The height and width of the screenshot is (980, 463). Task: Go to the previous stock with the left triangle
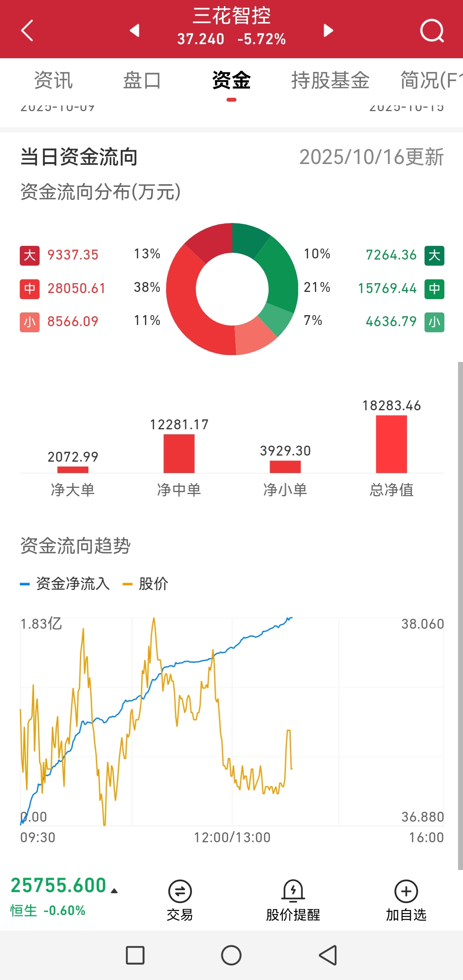click(134, 30)
